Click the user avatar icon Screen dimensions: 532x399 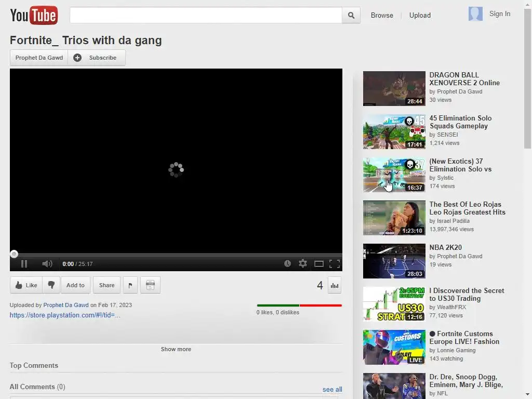point(475,14)
